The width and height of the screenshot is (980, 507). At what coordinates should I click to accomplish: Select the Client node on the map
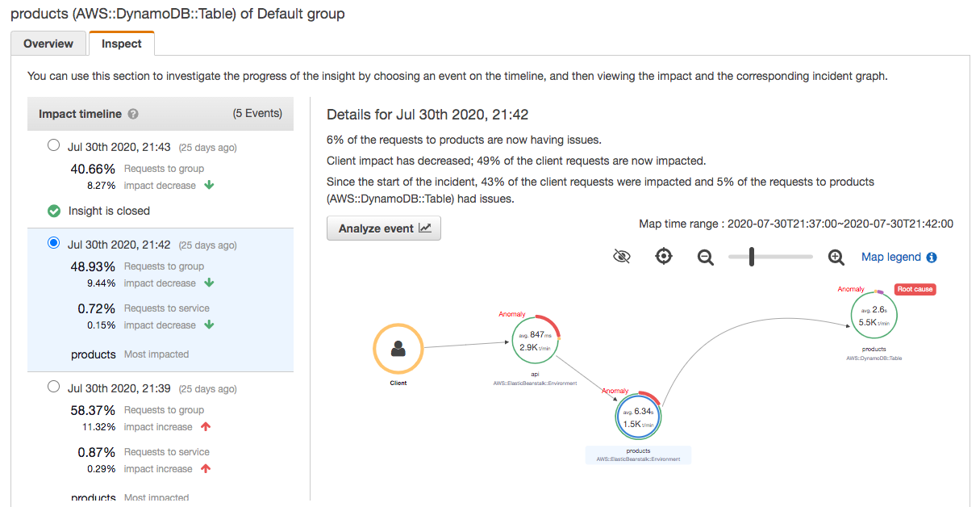(398, 349)
